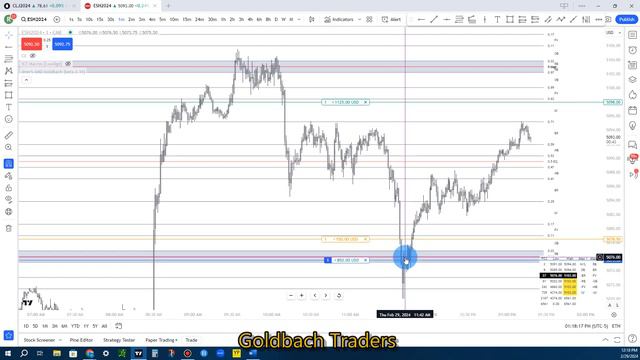Toggle stay in drawing mode
Image resolution: width=640 pixels, height=360 pixels.
tap(9, 176)
